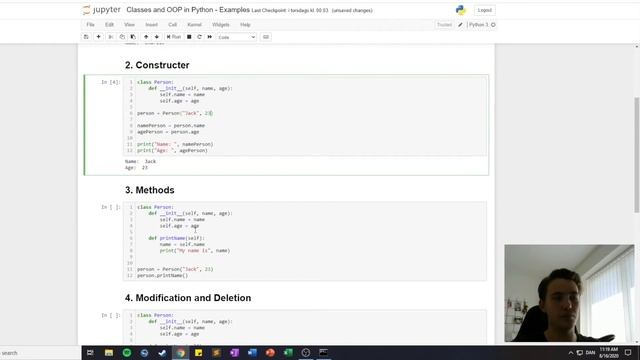The height and width of the screenshot is (360, 640).
Task: Open the Cell menu
Action: 173,24
